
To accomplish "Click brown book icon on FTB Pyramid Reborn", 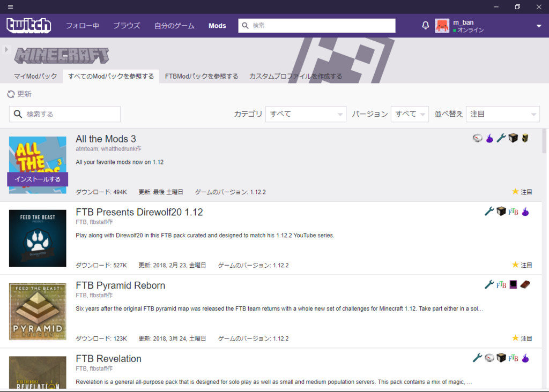I will [x=525, y=285].
